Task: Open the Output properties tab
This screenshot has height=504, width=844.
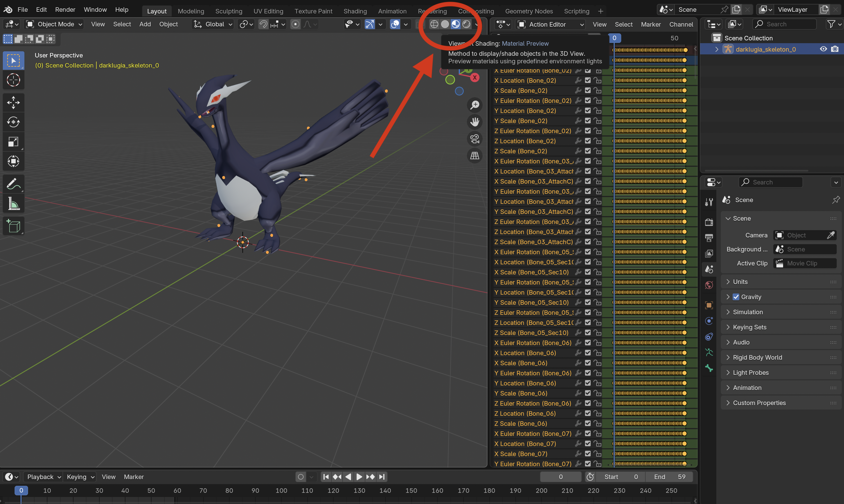Action: [x=709, y=238]
